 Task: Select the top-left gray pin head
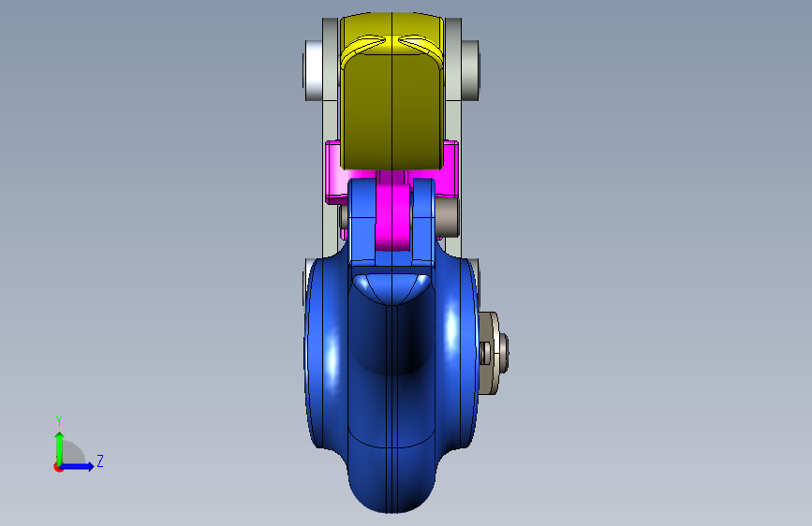click(x=314, y=70)
